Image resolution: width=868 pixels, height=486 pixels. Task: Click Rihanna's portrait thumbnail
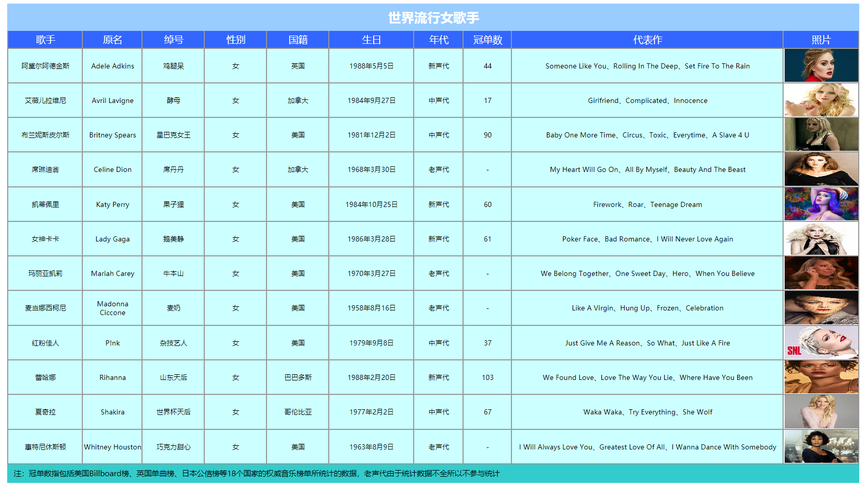coord(821,377)
